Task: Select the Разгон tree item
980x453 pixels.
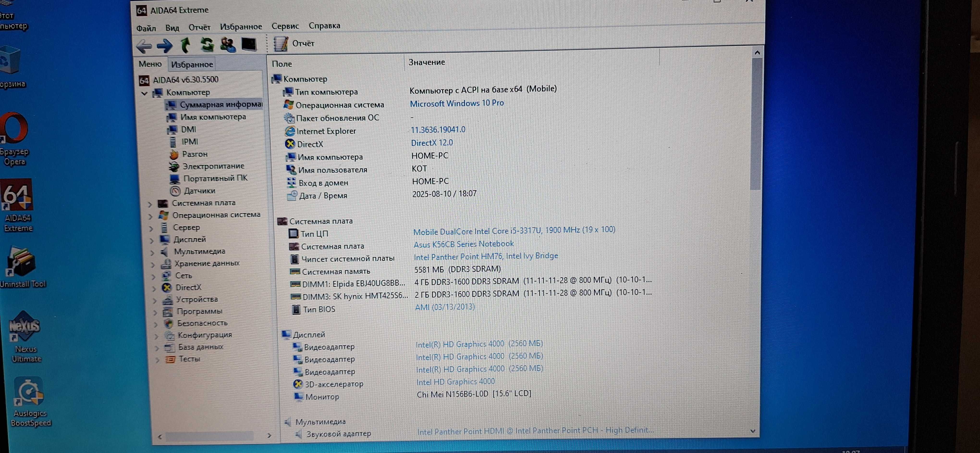Action: tap(189, 154)
